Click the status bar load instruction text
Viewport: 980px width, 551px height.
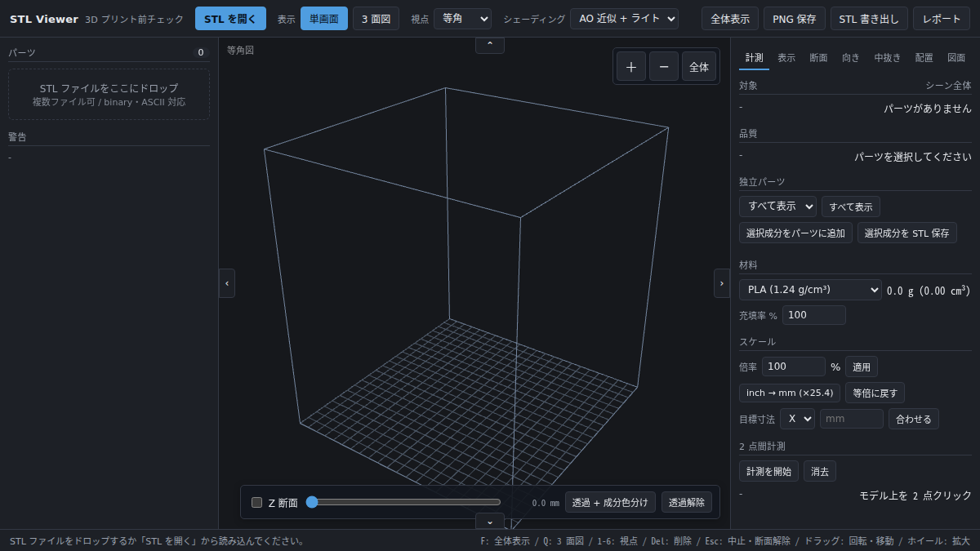tap(157, 540)
